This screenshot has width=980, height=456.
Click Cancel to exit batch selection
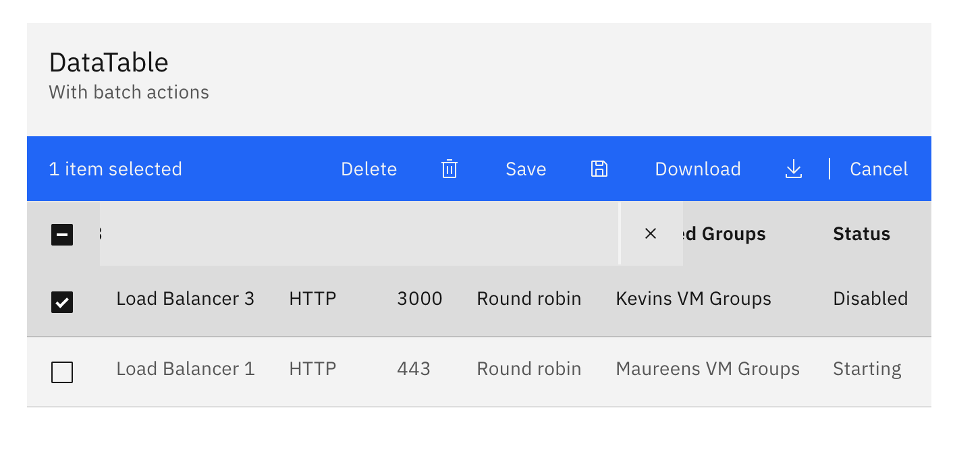[878, 169]
